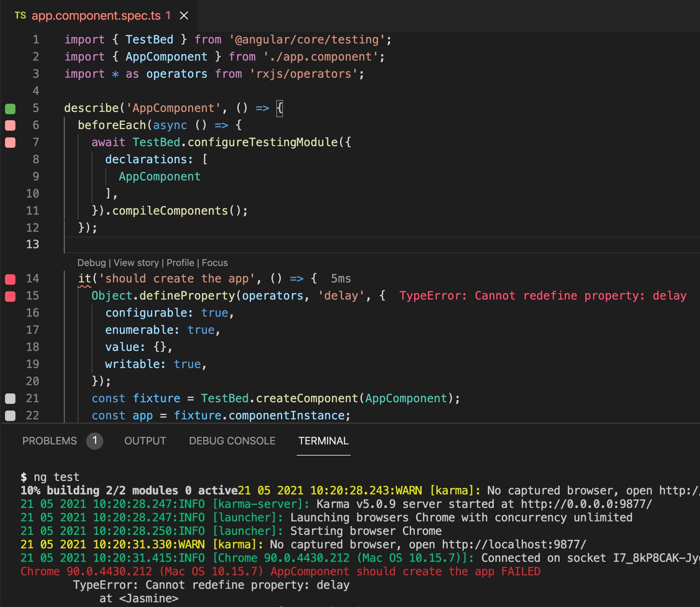Screen dimensions: 700x607
Task: Click the problems count badge showing 1
Action: point(95,441)
